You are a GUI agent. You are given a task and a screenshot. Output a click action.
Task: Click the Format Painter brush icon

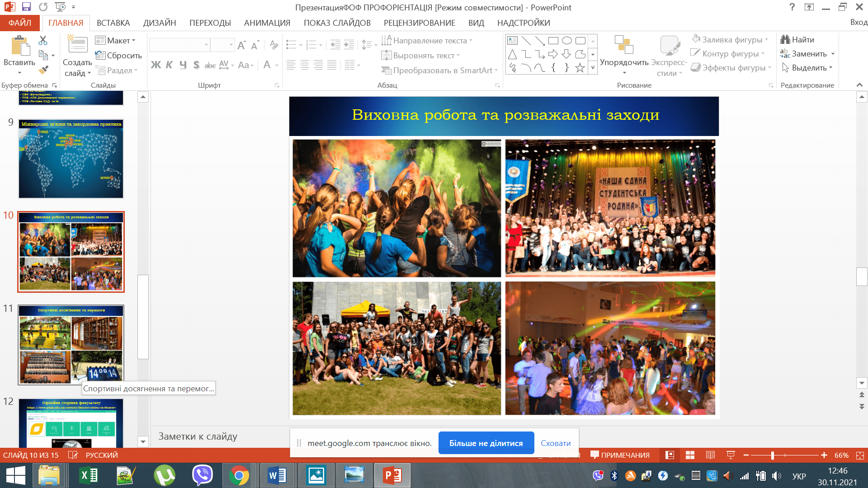pyautogui.click(x=43, y=70)
